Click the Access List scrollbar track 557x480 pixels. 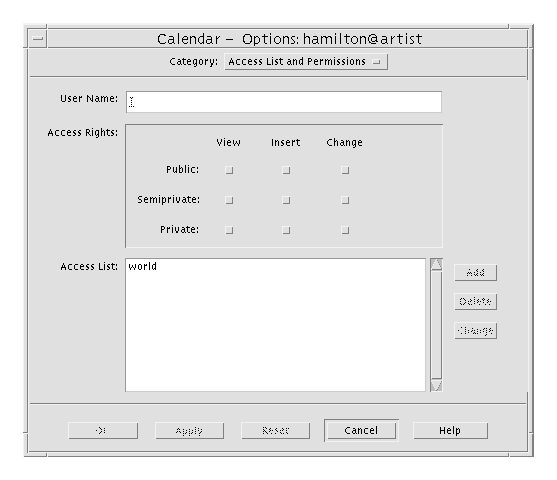(x=436, y=325)
